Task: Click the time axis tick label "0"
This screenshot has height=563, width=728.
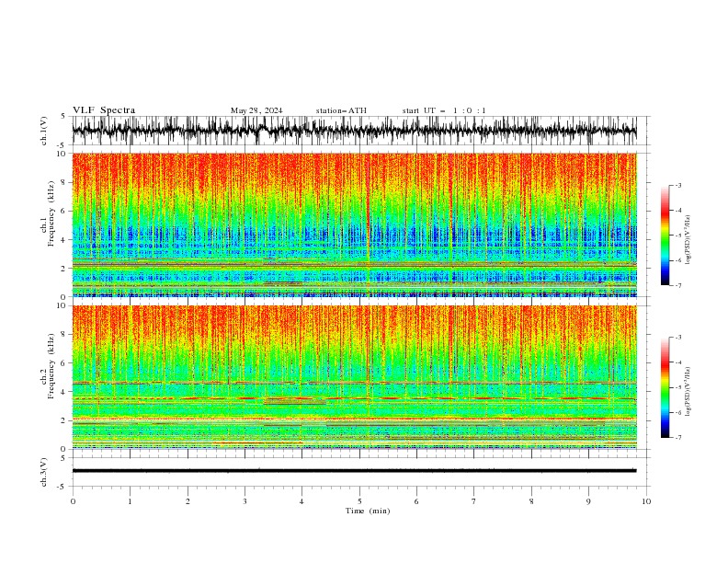Action: 73,501
